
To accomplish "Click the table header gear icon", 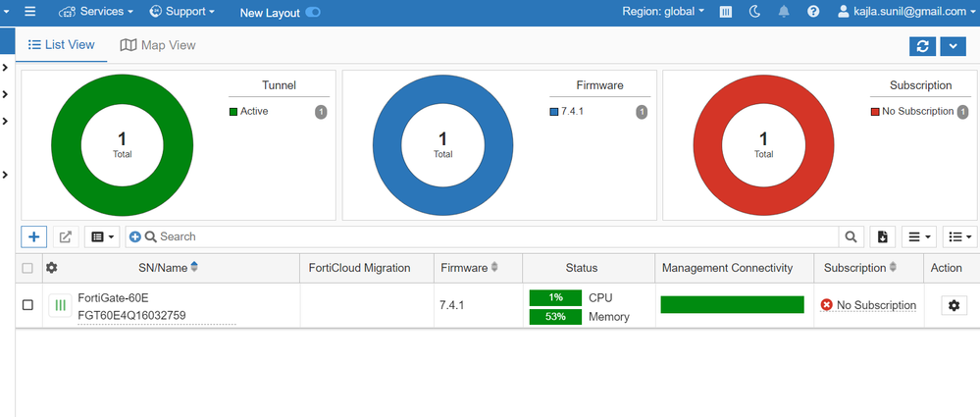I will click(x=52, y=268).
